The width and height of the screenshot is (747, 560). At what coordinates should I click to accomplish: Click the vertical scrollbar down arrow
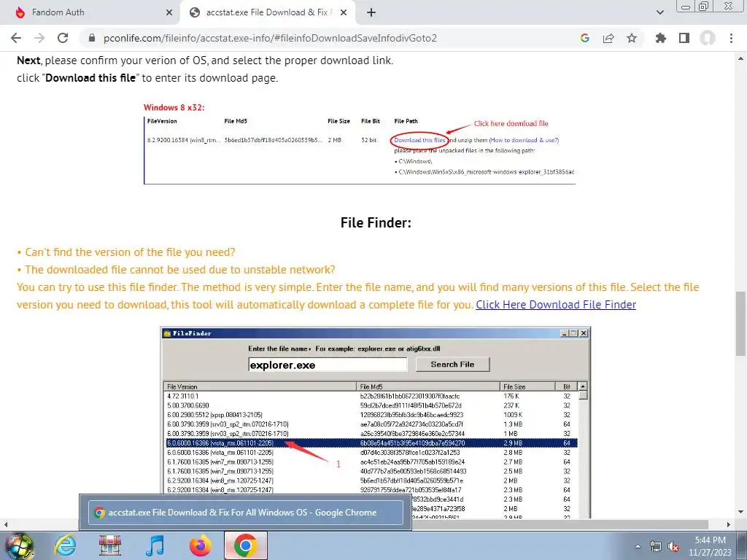[740, 512]
